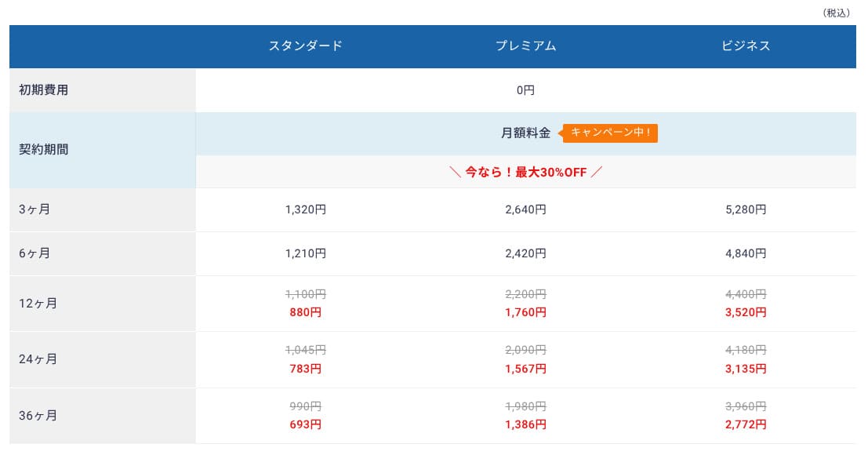
Task: Select the 契約期間 row header
Action: click(44, 150)
